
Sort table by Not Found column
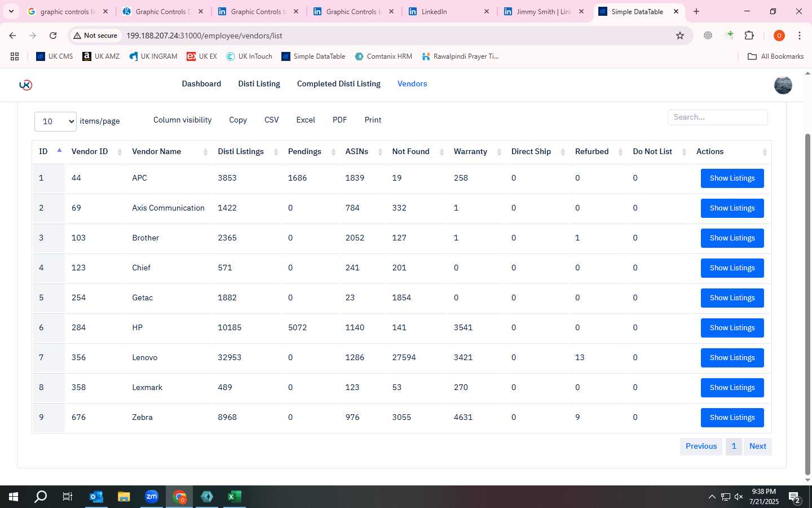click(x=417, y=151)
